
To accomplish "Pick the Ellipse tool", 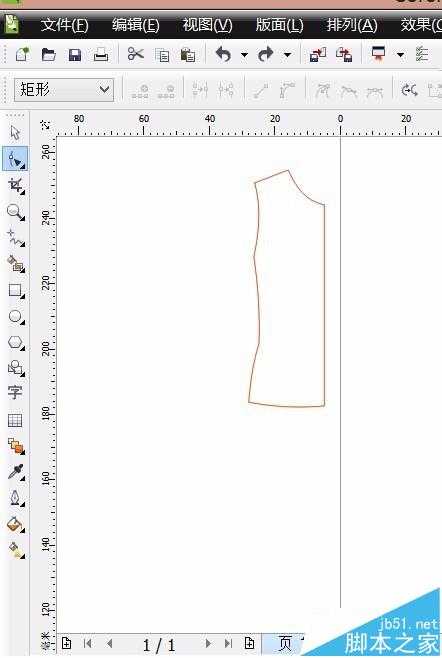I will [x=16, y=316].
